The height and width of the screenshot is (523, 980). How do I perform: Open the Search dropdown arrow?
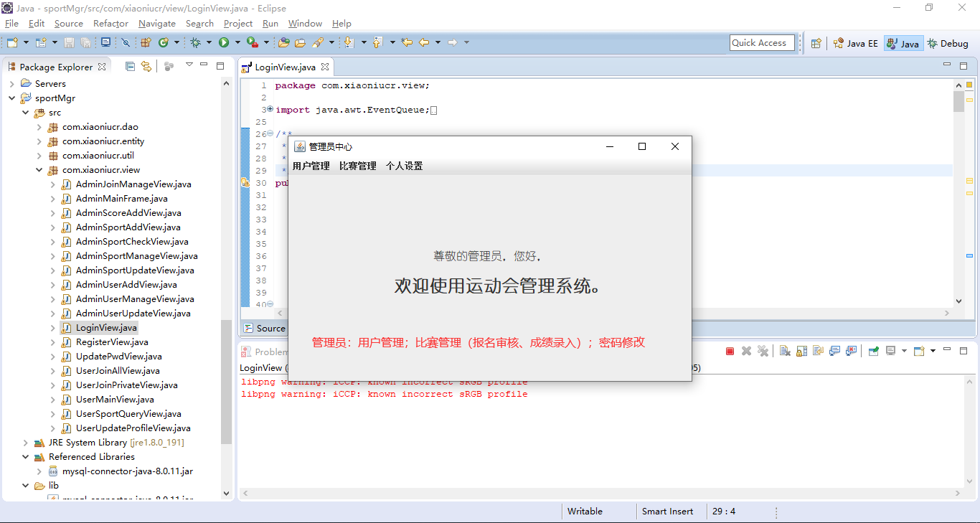331,43
